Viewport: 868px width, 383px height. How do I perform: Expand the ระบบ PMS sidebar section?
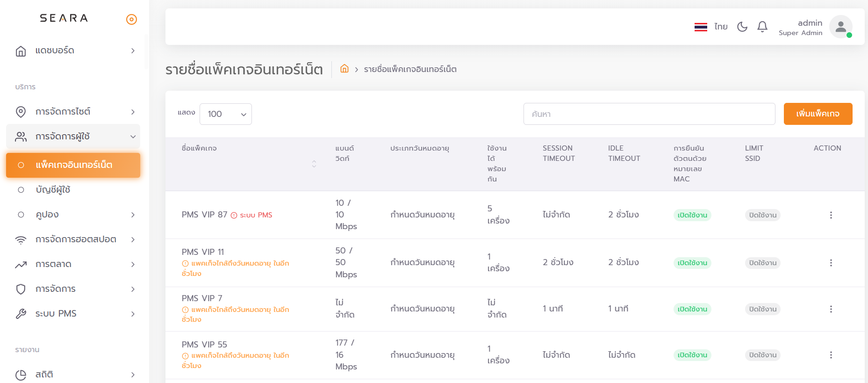click(x=73, y=314)
